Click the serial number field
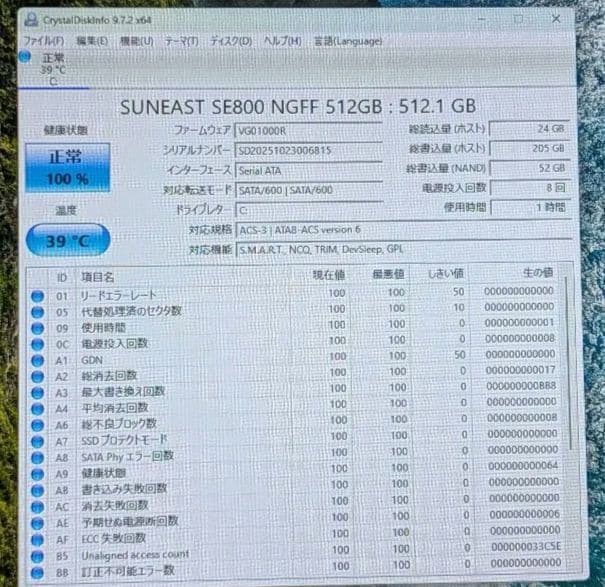Viewport: 605px width, 587px height. pos(309,151)
